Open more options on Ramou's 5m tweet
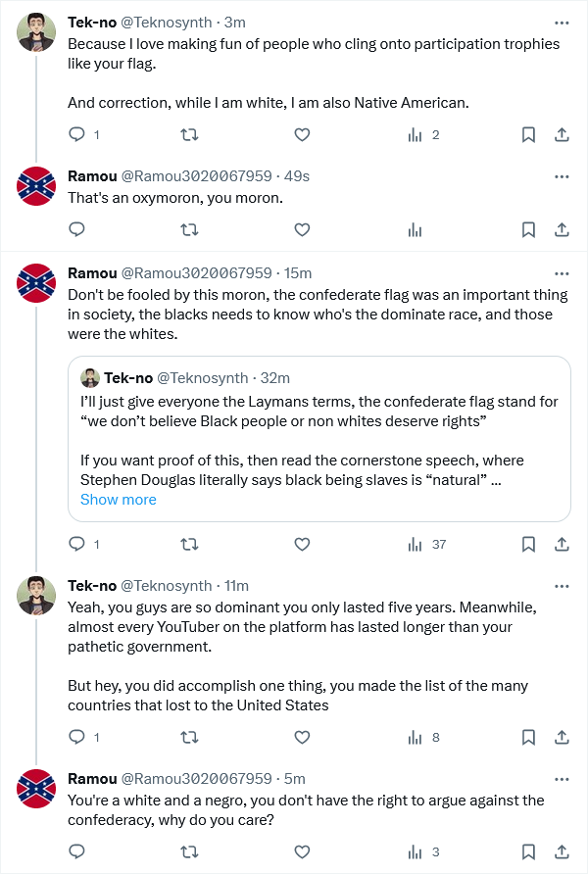The height and width of the screenshot is (874, 588). click(x=562, y=779)
